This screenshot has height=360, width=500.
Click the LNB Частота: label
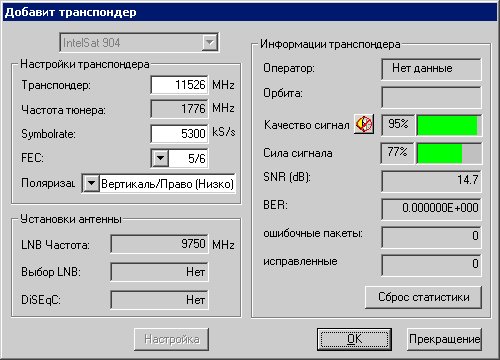[55, 245]
